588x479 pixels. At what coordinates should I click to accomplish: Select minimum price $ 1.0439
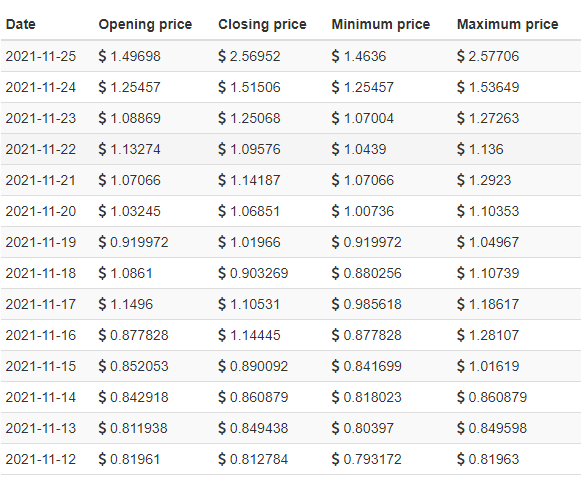[358, 149]
